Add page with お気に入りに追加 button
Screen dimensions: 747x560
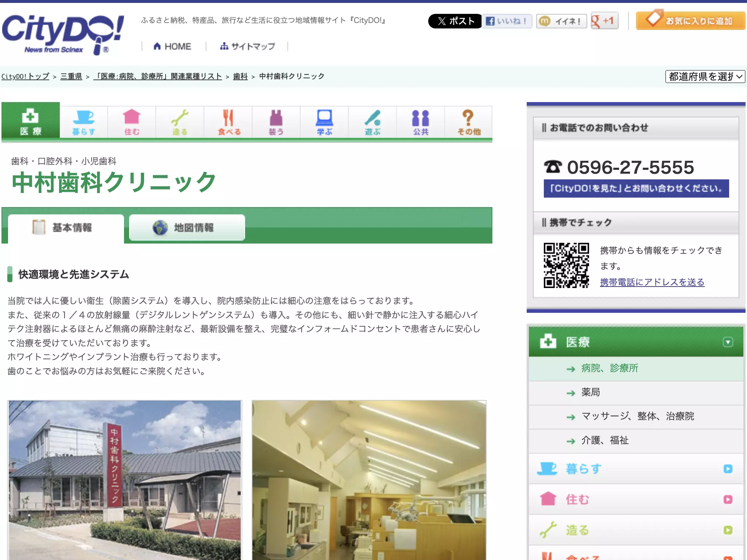pos(690,20)
